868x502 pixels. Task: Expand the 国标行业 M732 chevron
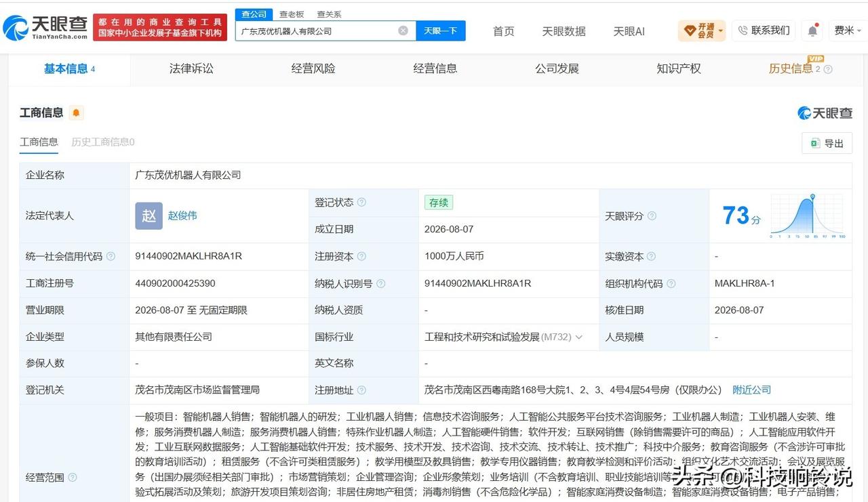coord(578,337)
